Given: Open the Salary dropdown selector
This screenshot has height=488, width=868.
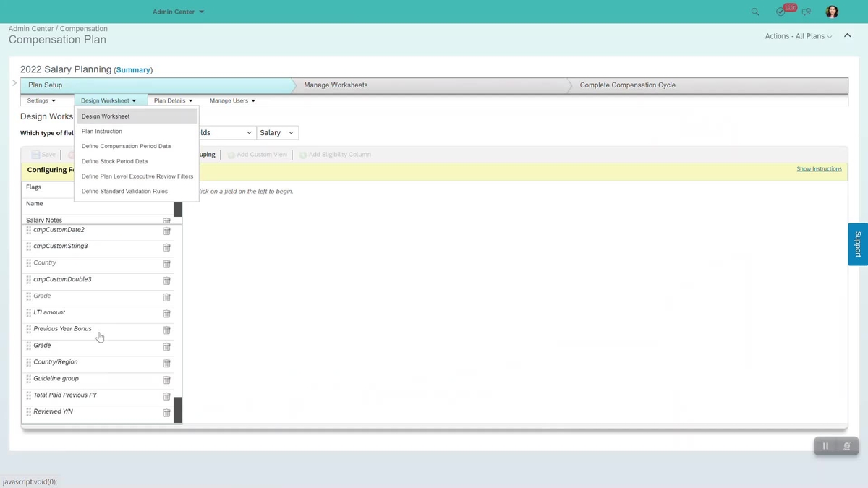Looking at the screenshot, I should 277,132.
